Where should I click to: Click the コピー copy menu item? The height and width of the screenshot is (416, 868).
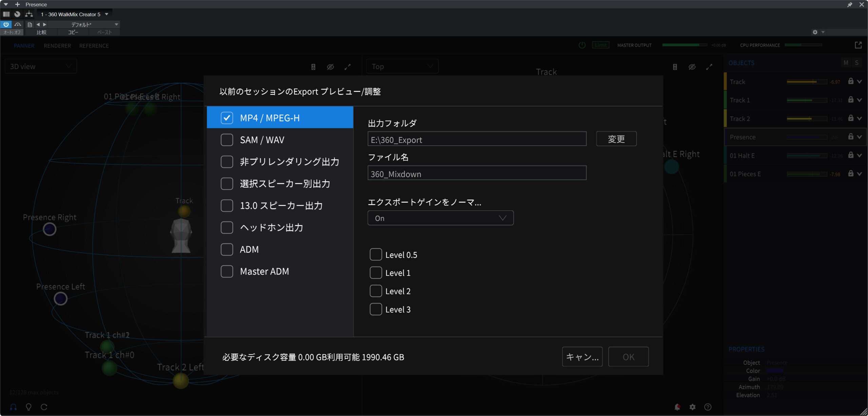point(73,32)
